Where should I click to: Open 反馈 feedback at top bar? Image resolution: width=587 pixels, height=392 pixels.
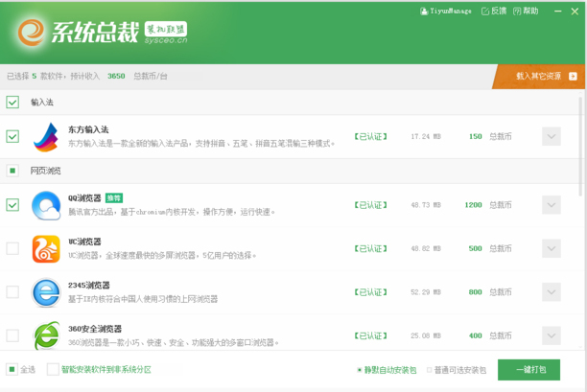494,12
